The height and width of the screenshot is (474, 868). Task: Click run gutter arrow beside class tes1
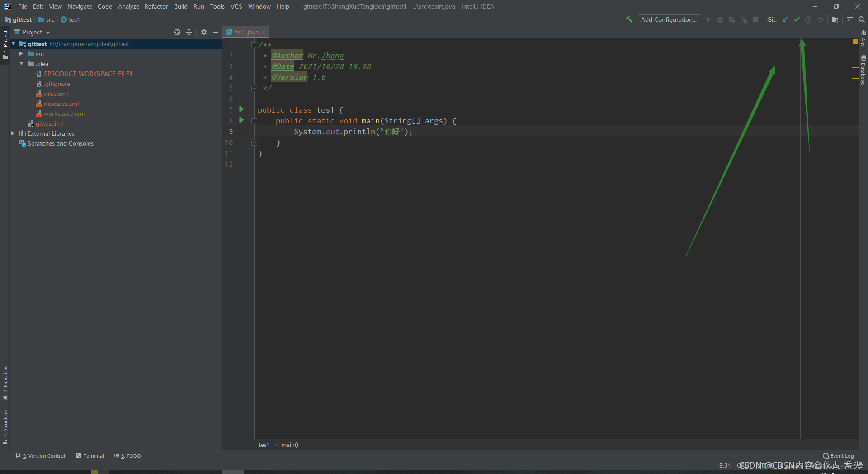pyautogui.click(x=241, y=109)
